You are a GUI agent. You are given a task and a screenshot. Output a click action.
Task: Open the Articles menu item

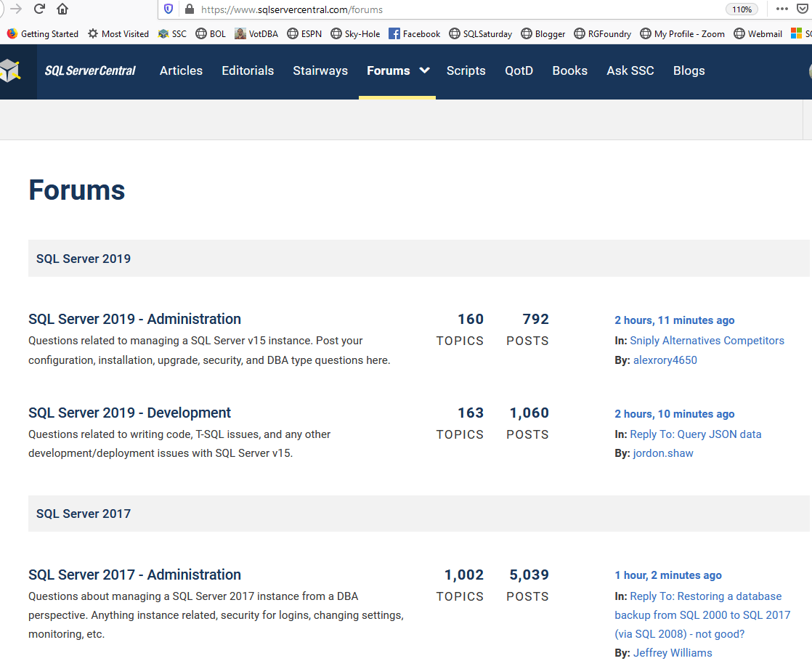click(181, 70)
